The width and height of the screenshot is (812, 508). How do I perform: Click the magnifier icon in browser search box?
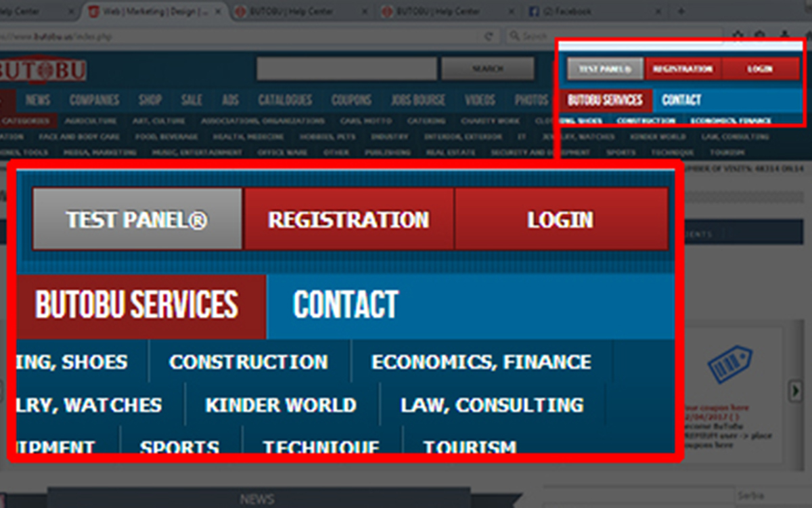pos(515,36)
